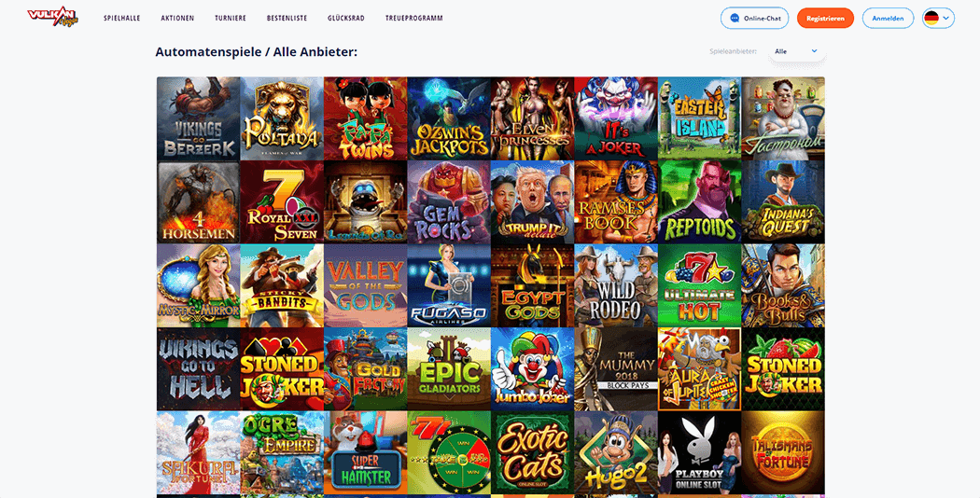Screen dimensions: 980x498
Task: Open the Valley of the Gods game
Action: [366, 285]
